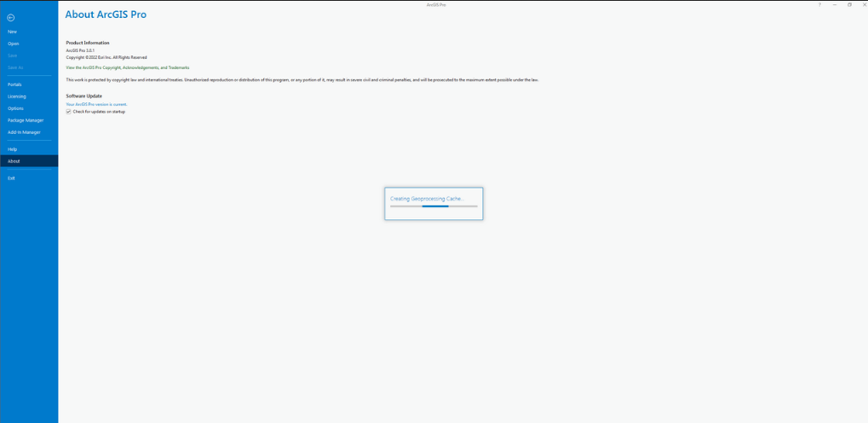Screen dimensions: 868x423
Task: Switch to Package Manager
Action: click(26, 120)
